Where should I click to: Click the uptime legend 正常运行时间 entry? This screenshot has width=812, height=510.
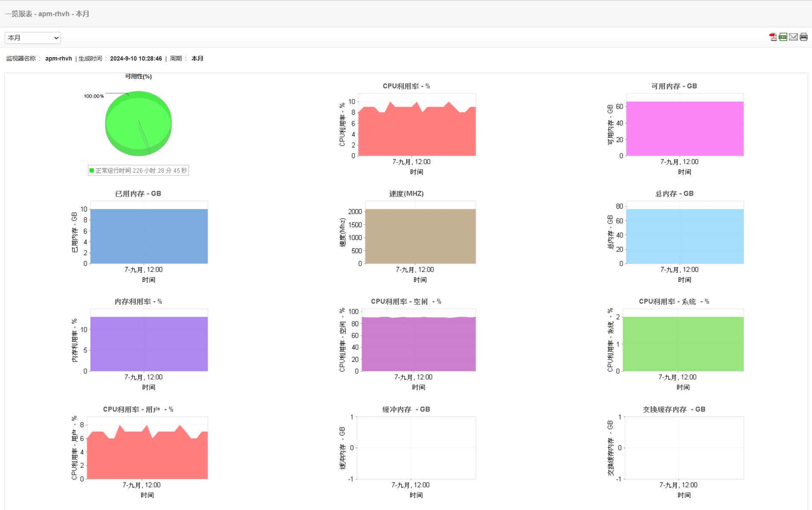138,171
